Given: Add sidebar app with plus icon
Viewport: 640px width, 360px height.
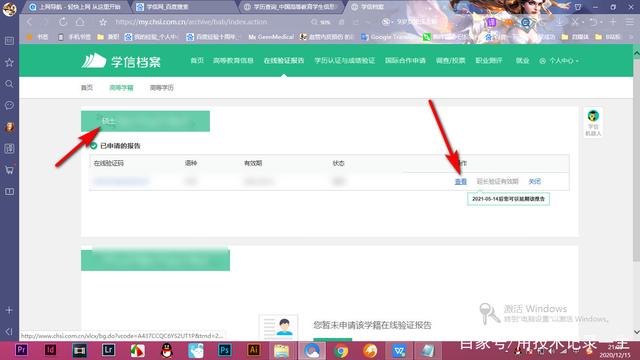Looking at the screenshot, I should 9,310.
